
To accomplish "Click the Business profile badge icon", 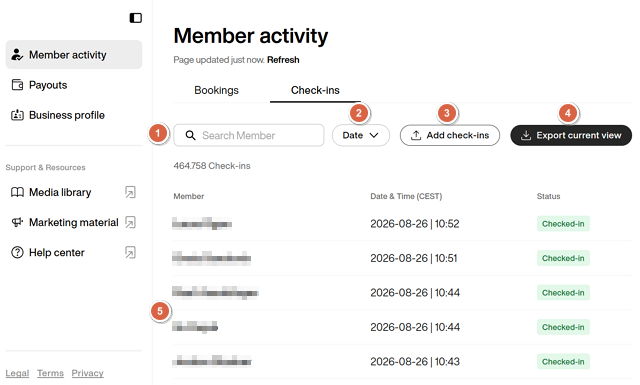I will click(17, 115).
